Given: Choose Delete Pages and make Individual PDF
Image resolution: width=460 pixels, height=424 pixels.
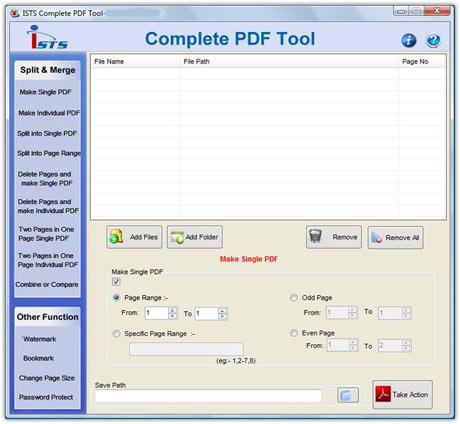Looking at the screenshot, I should pos(48,206).
